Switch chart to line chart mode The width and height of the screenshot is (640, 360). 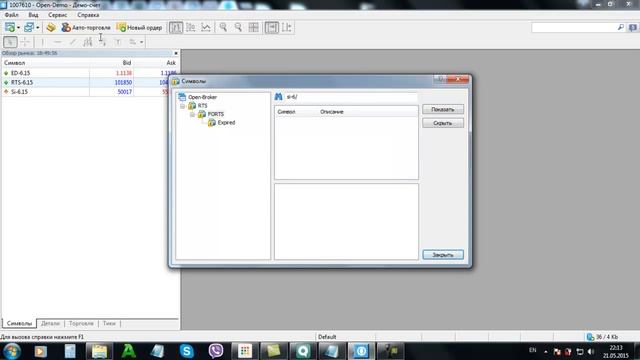coord(206,27)
